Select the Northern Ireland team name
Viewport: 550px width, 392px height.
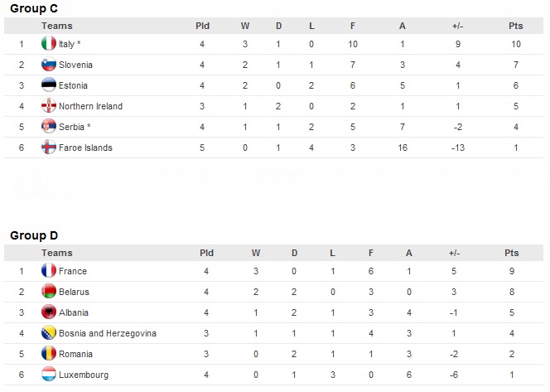click(90, 106)
